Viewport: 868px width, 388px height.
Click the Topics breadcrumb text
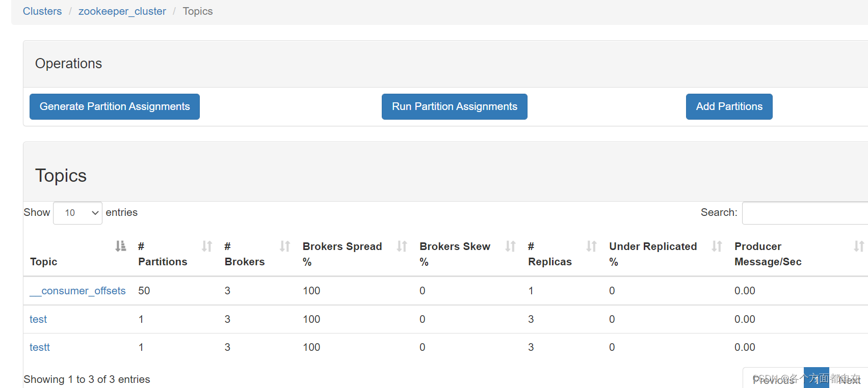[198, 11]
